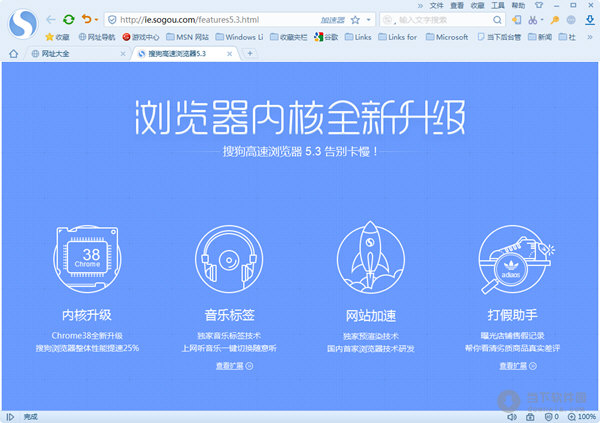Click the lock icon in status bar
This screenshot has height=423, width=600.
(x=530, y=417)
